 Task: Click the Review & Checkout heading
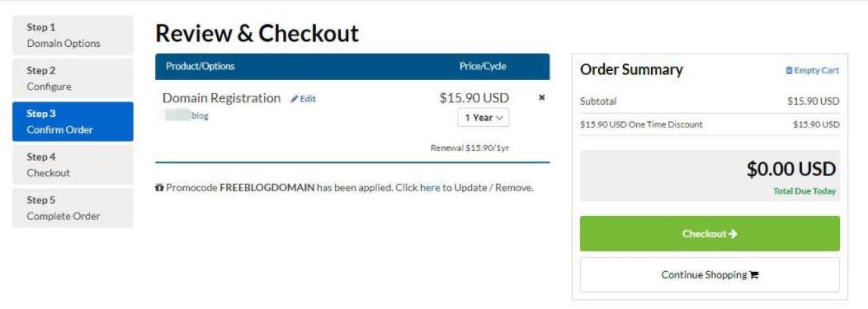[x=257, y=33]
